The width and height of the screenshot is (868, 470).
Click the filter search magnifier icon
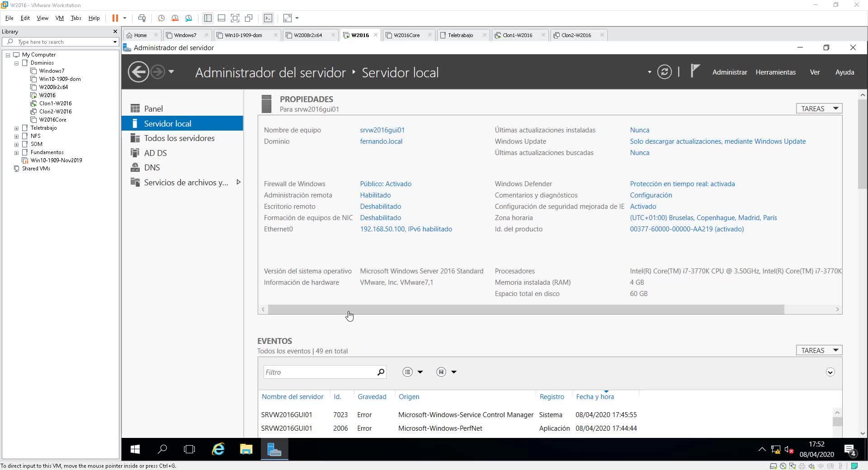(x=381, y=372)
